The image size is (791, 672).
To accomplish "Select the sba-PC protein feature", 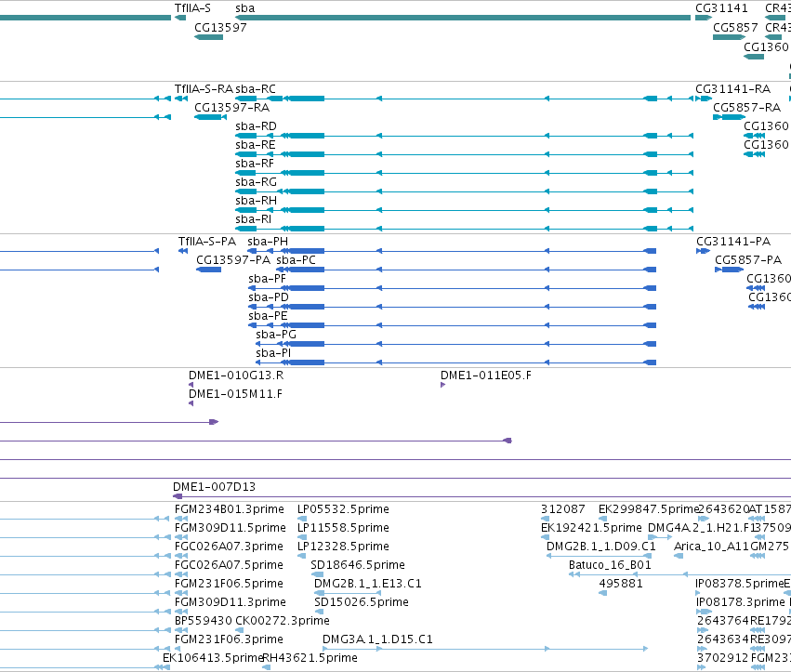I will [466, 270].
